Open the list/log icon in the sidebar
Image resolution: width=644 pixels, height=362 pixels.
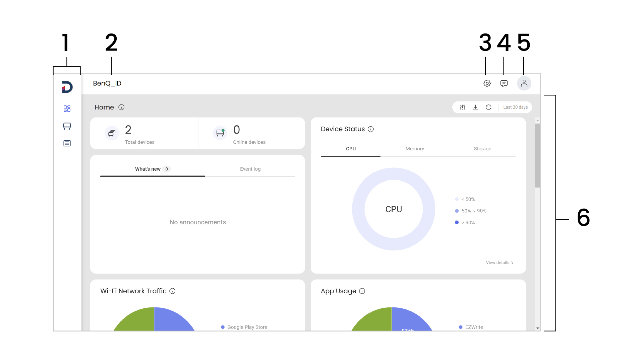click(67, 143)
